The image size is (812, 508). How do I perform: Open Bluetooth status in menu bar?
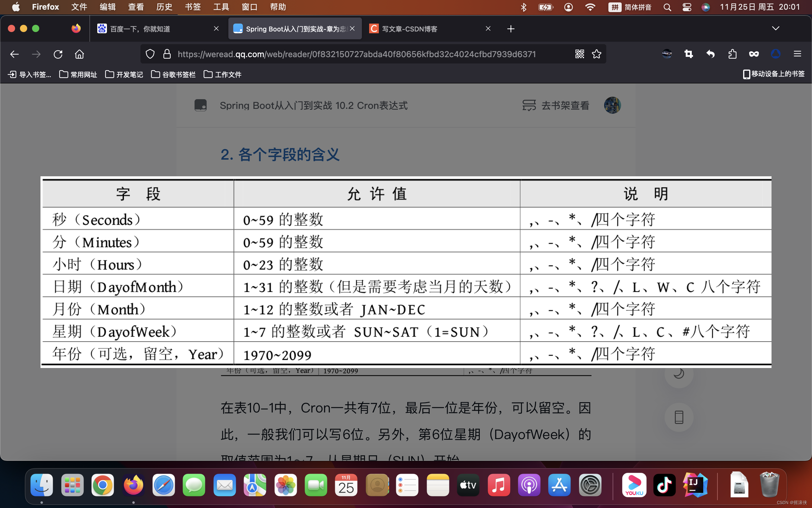524,7
